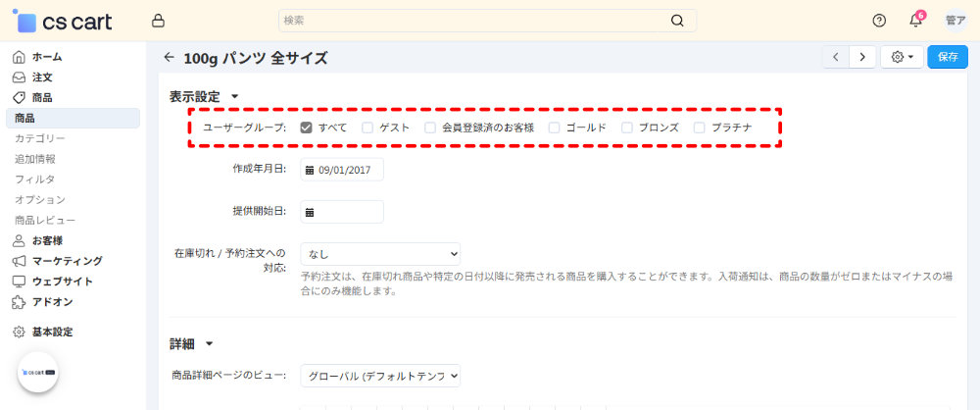Check the ゲスト user group checkbox
The height and width of the screenshot is (410, 980).
tap(367, 128)
